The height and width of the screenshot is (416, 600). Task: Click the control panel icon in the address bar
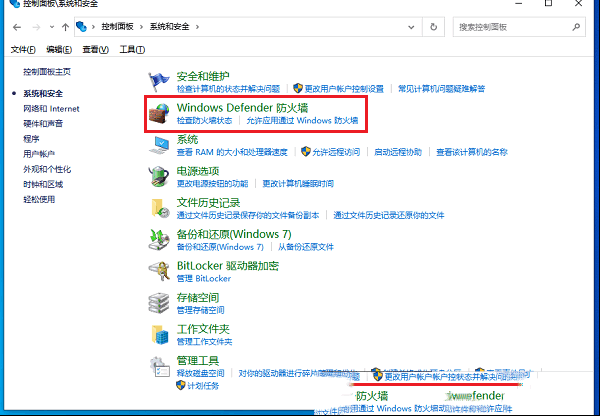pos(81,27)
